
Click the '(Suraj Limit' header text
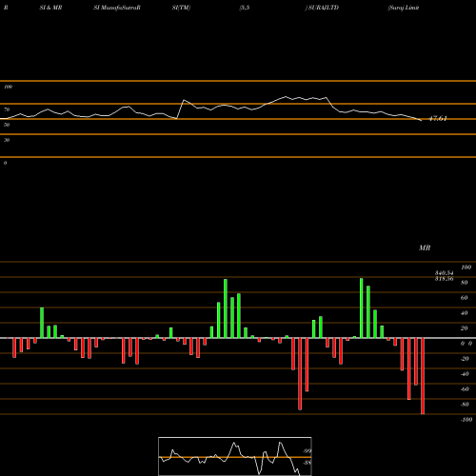[x=404, y=8]
